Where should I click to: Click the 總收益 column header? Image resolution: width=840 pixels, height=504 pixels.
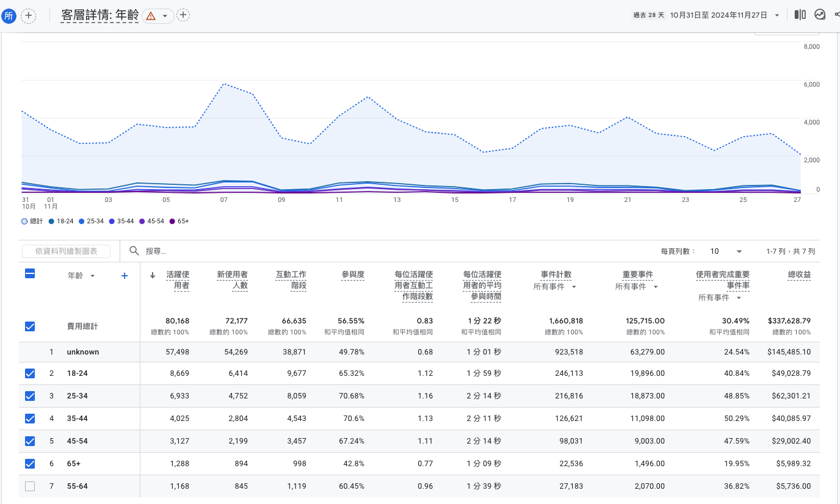point(798,275)
